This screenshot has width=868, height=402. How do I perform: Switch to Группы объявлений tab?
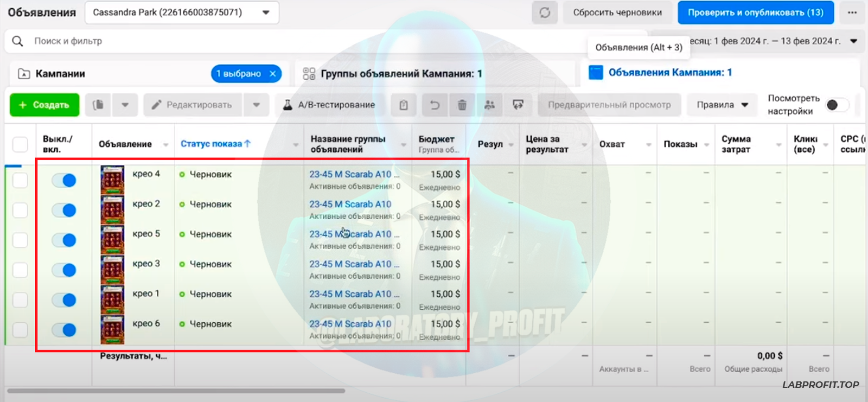(400, 74)
